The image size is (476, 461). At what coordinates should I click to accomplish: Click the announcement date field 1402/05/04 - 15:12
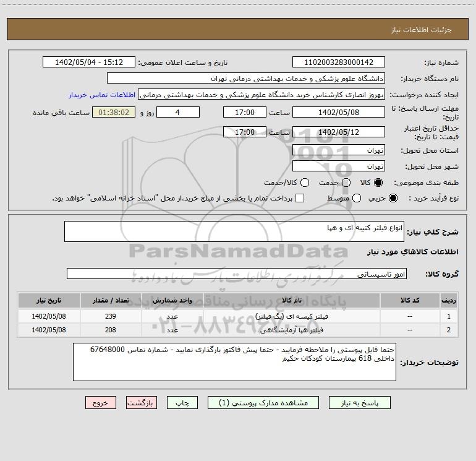pyautogui.click(x=89, y=62)
